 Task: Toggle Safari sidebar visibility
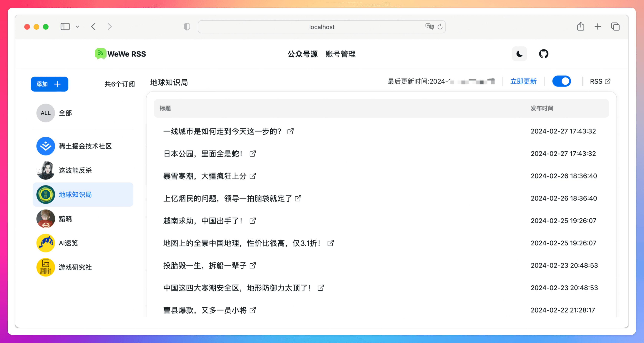65,26
